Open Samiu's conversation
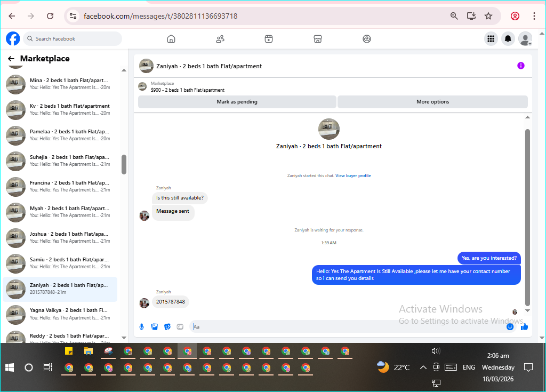 tap(60, 263)
